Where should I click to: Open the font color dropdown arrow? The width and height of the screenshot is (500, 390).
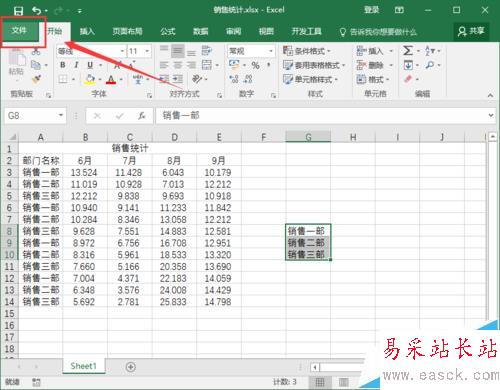(121, 79)
